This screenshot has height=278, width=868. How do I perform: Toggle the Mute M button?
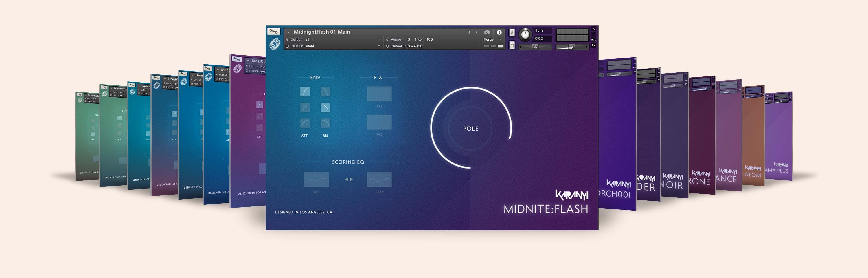click(512, 45)
